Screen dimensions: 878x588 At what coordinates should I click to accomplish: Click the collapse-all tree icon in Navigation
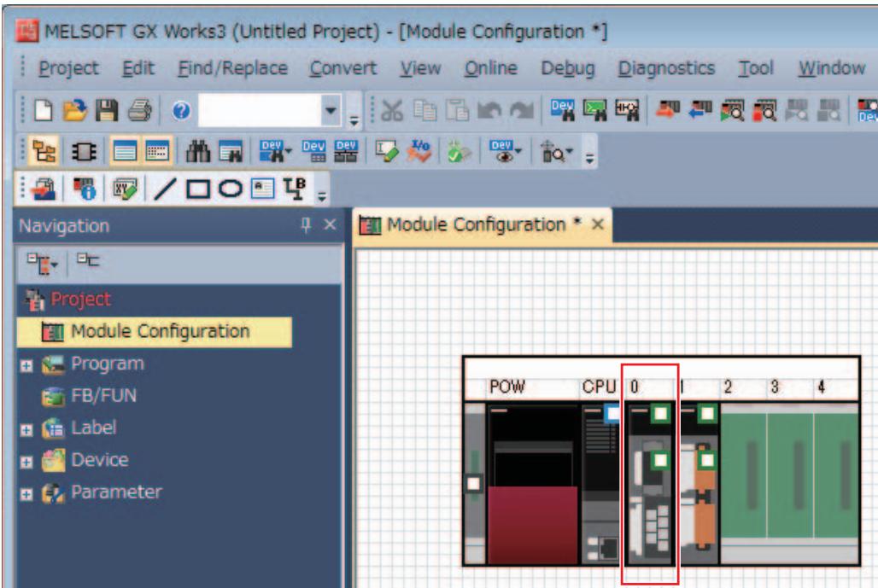pos(87,260)
